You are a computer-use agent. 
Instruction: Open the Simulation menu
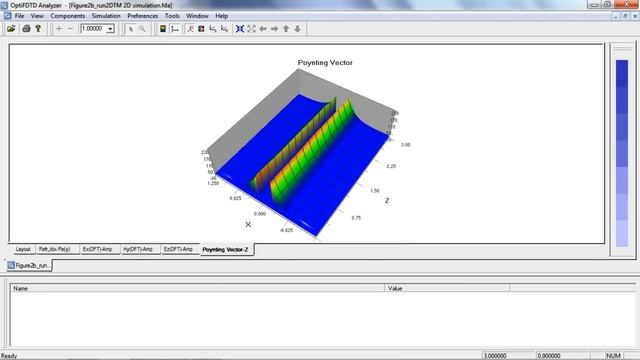pyautogui.click(x=106, y=16)
